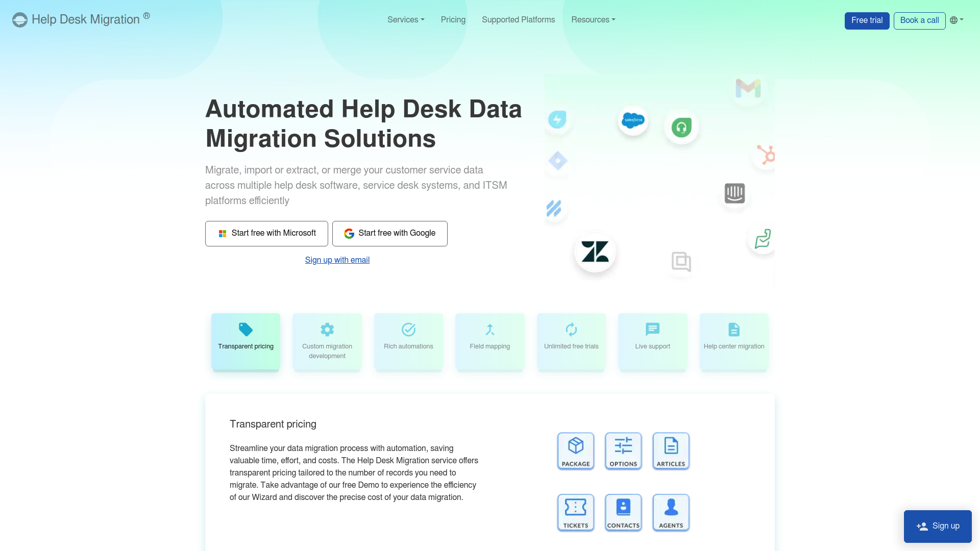Select the Rich automations tab
This screenshot has height=551, width=980.
click(408, 341)
